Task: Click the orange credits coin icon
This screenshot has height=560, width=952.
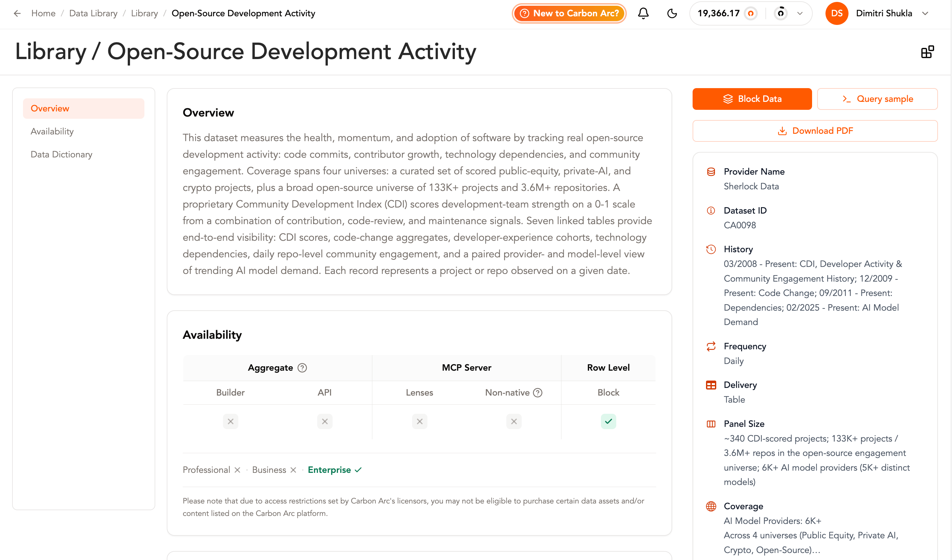Action: 751,14
